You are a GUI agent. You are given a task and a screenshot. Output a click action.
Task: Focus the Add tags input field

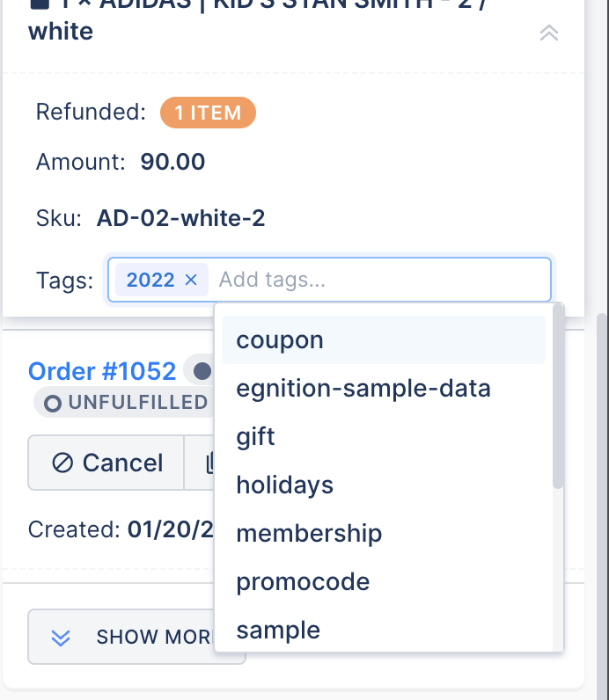(378, 281)
